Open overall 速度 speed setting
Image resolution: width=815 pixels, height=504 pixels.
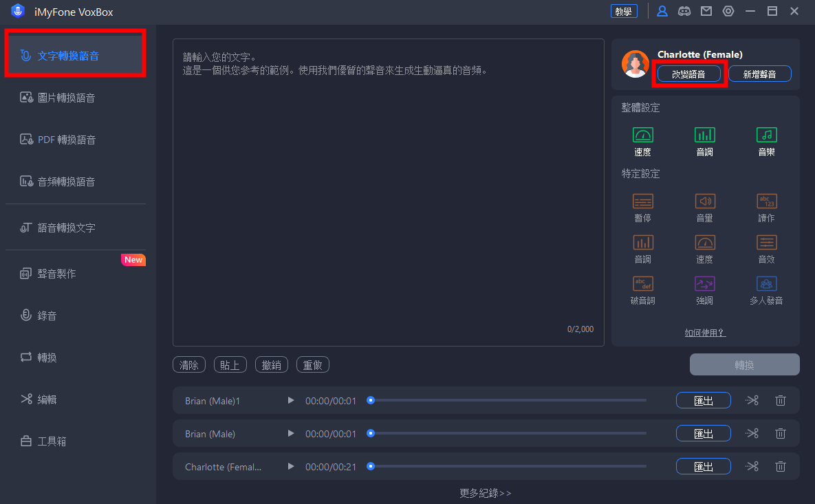642,142
